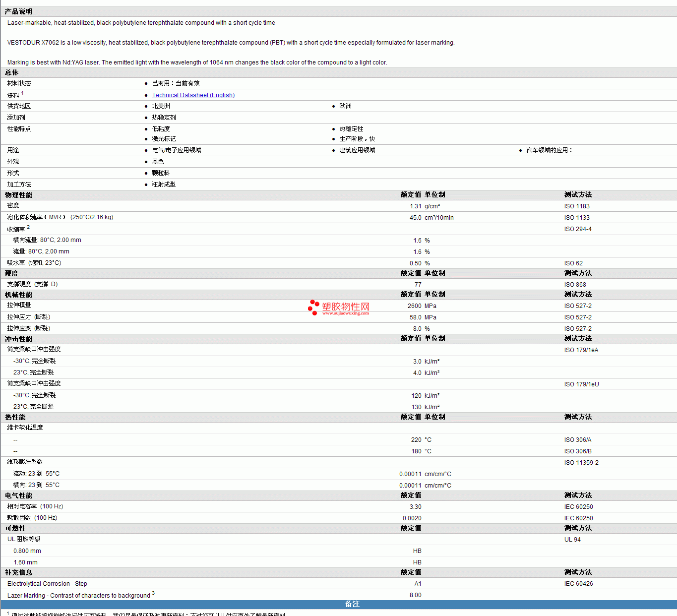Image resolution: width=677 pixels, height=616 pixels.
Task: Open the Technical Datasheet (English) link
Action: point(193,95)
